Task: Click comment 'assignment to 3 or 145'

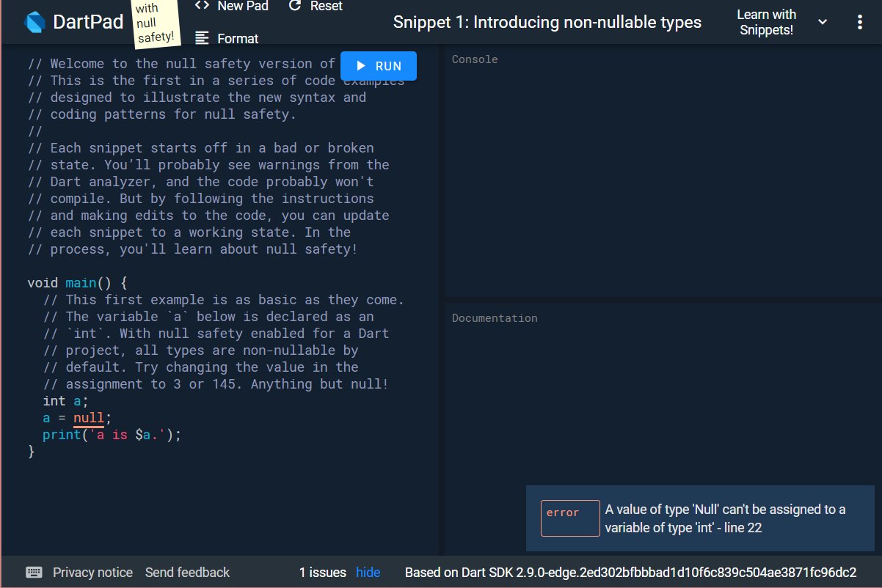Action: 215,384
